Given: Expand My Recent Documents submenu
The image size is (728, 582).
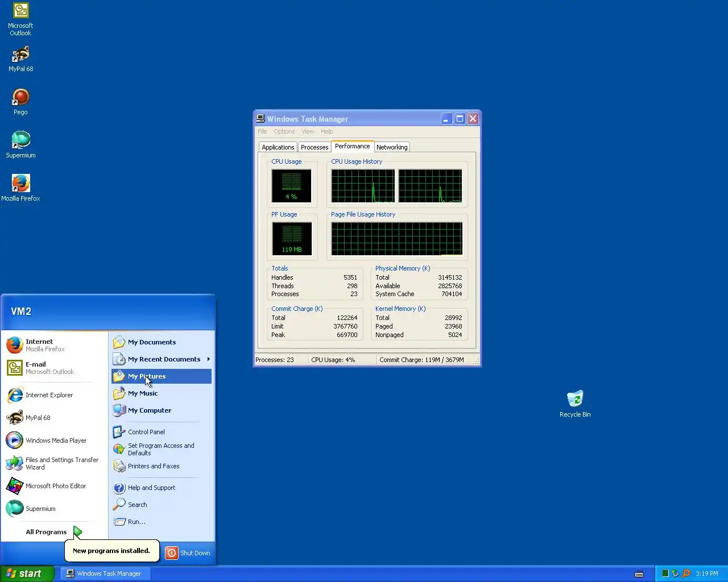Looking at the screenshot, I should click(x=162, y=359).
